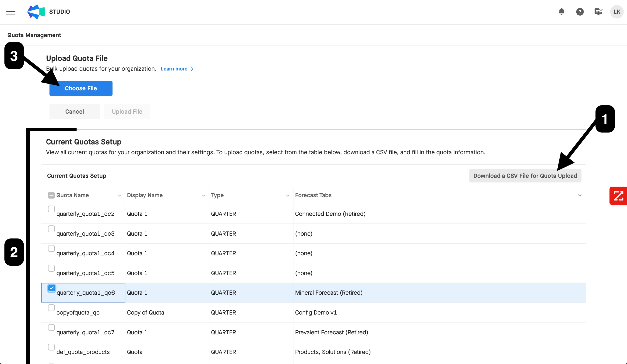
Task: Click the red Z widget on right edge
Action: click(618, 196)
